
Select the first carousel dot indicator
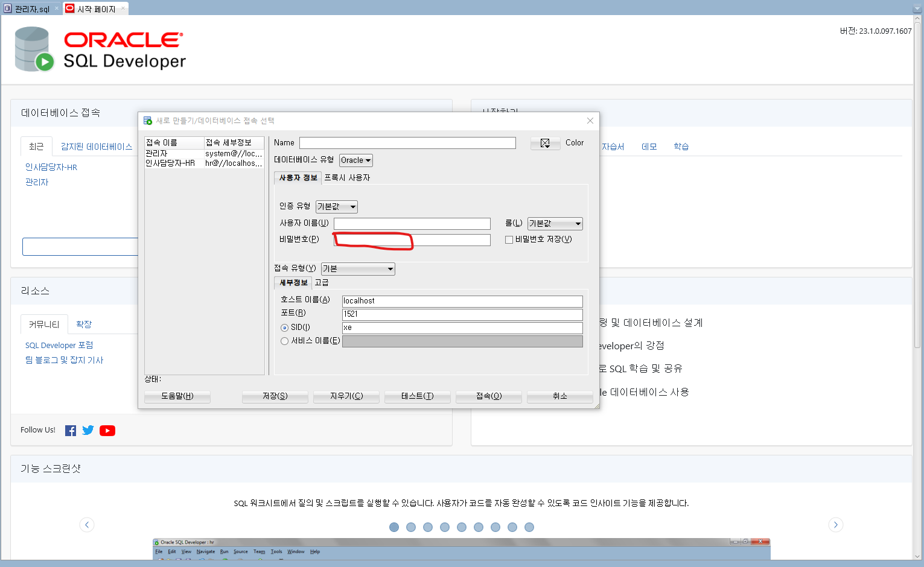tap(394, 527)
